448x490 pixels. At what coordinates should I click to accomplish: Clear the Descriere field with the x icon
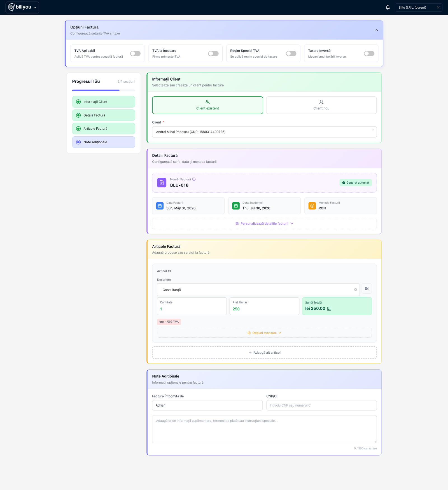pos(356,290)
